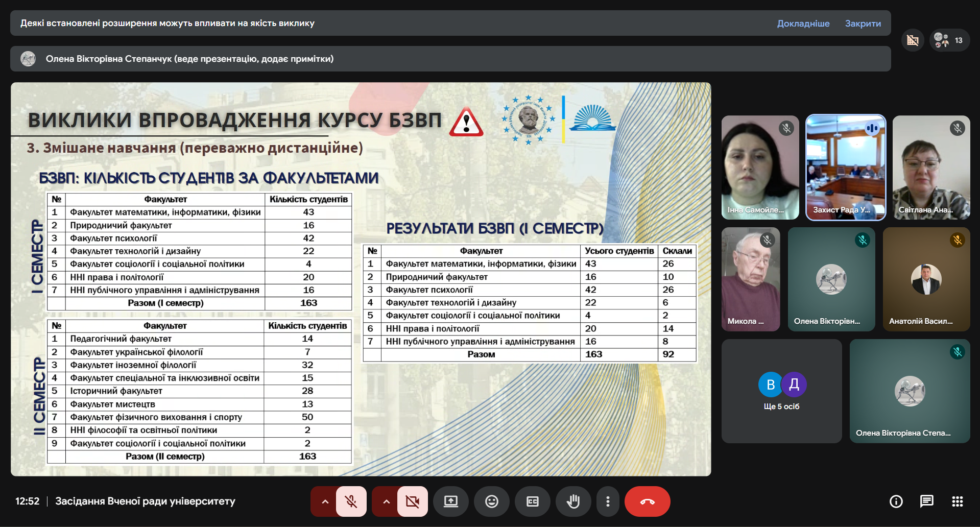Click the speaking indicator on Захист Рада tile
980x527 pixels.
click(x=872, y=129)
